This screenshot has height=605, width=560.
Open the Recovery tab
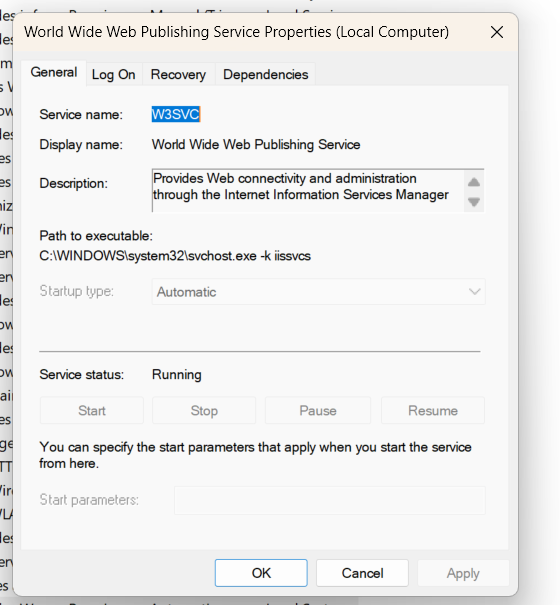click(178, 74)
